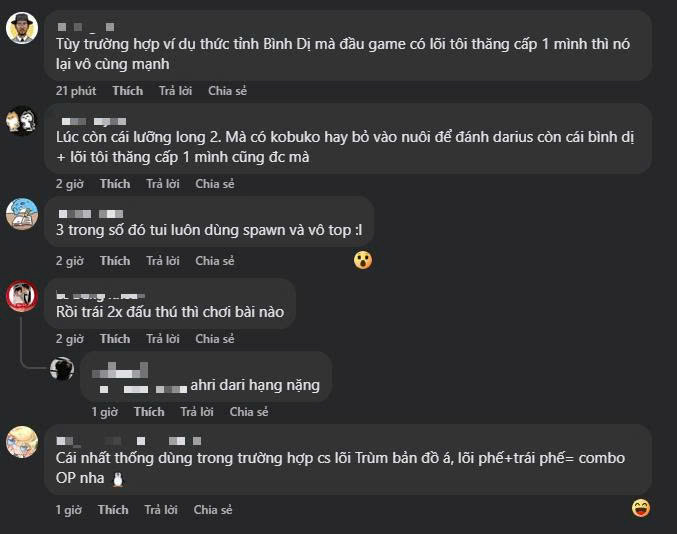Click Chia sẻ under the 'Cái nhất thống' comment
The width and height of the screenshot is (677, 534).
pyautogui.click(x=213, y=510)
